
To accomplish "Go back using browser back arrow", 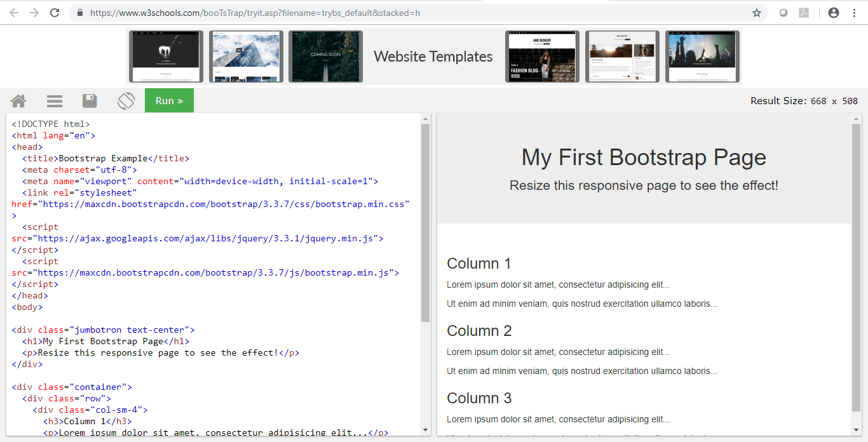I will pos(14,13).
